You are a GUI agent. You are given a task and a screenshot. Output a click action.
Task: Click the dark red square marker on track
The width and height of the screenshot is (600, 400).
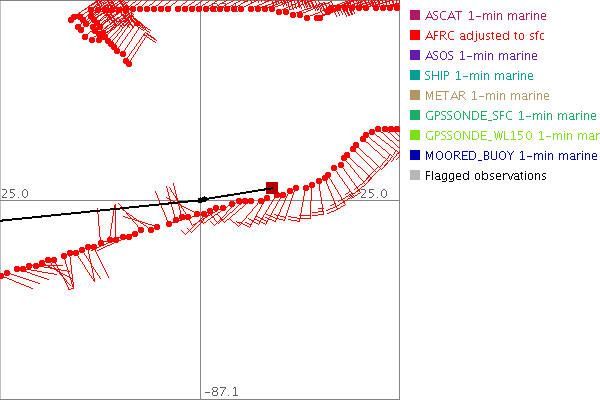point(272,187)
